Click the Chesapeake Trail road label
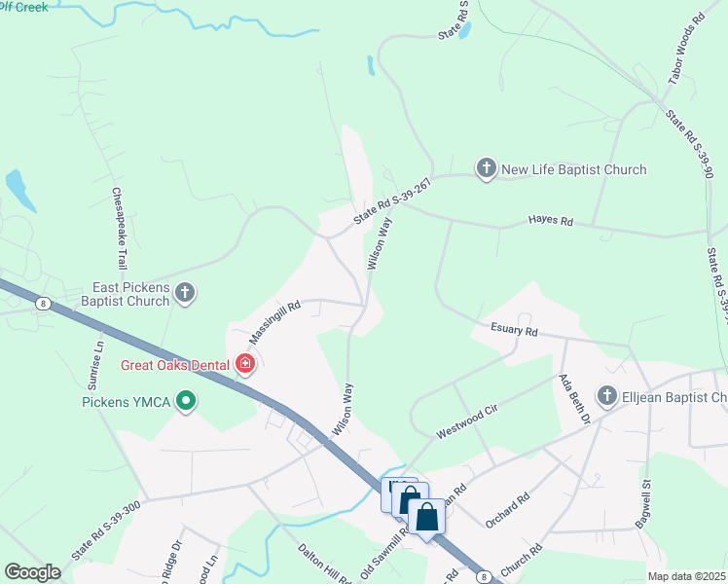 coord(120,229)
